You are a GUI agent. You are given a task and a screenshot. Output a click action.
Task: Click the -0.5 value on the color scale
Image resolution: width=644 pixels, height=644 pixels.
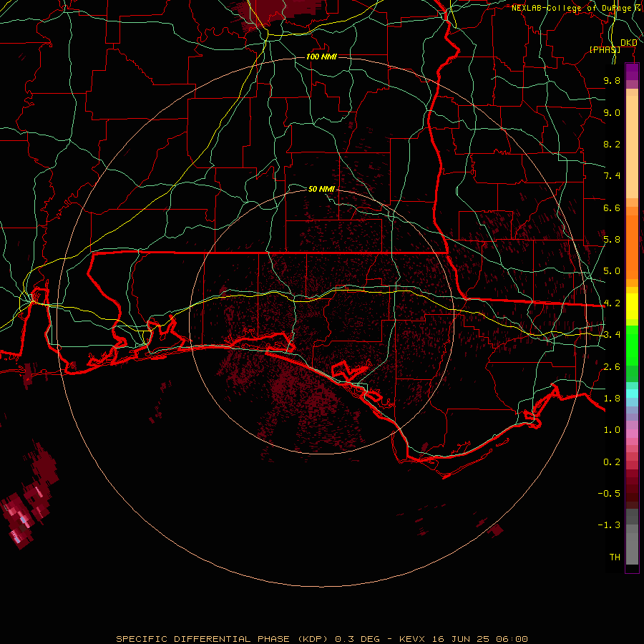point(609,494)
